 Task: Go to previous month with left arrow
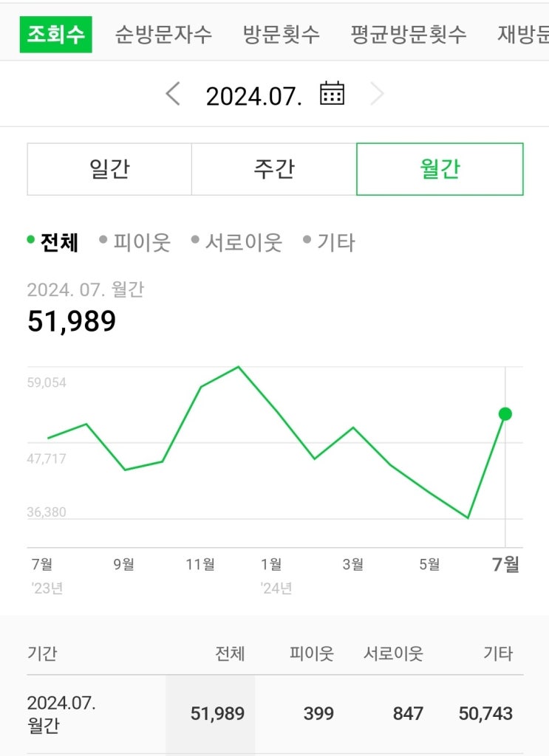173,94
